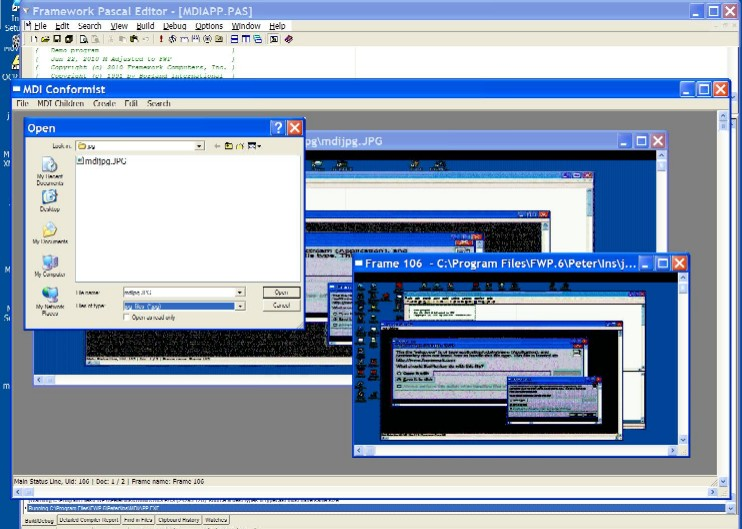The image size is (742, 529).
Task: Enable the Open as read only checkbox
Action: click(128, 317)
